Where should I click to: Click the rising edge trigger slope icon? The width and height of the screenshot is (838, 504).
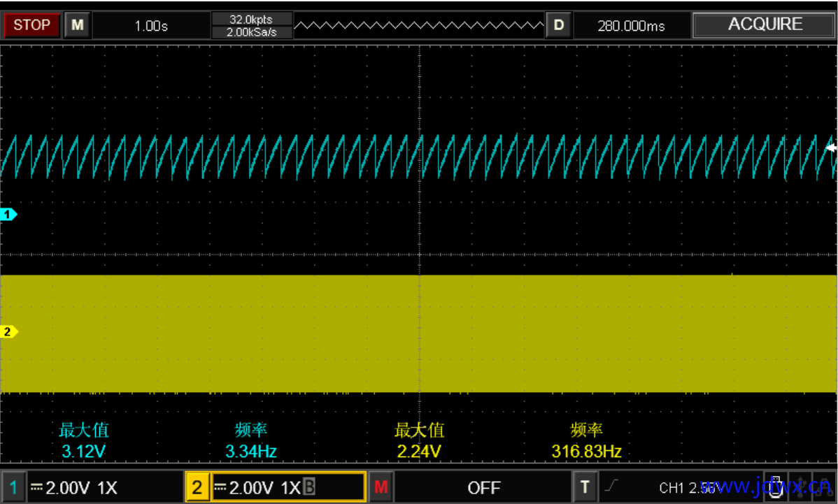point(611,487)
